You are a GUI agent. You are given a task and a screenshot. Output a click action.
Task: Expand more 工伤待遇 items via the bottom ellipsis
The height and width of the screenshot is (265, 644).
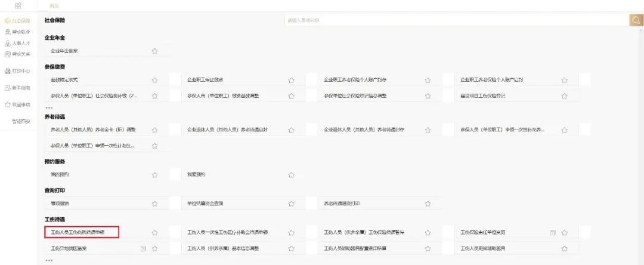pos(49,260)
